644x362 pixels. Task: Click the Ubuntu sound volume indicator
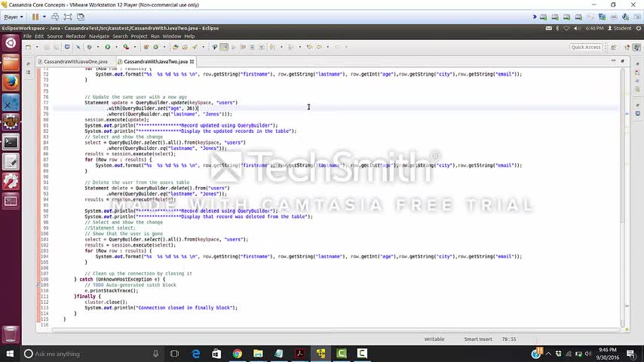pos(577,29)
